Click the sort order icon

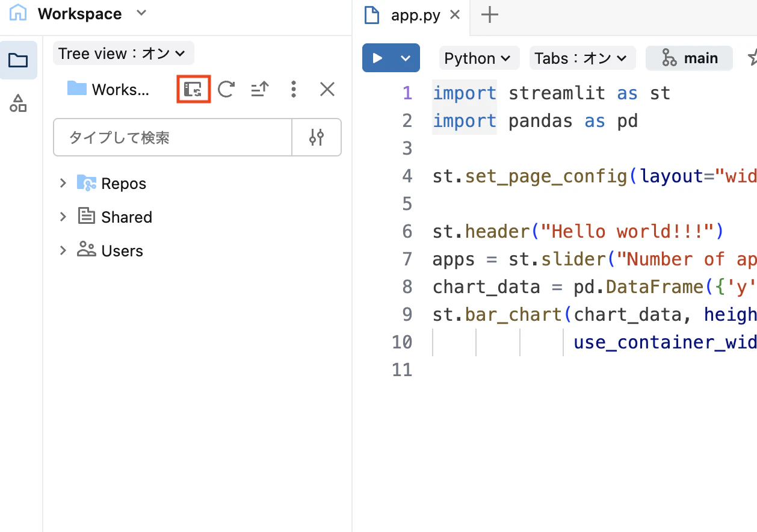260,90
